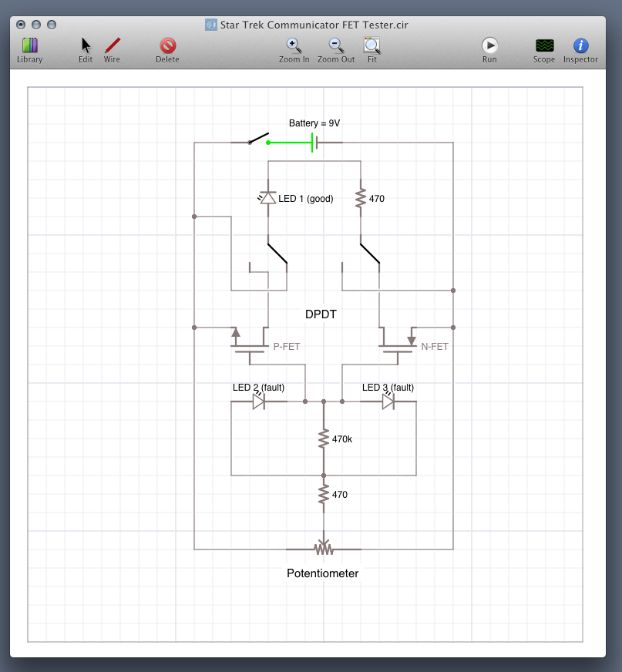Viewport: 622px width, 672px height.
Task: Close the FET Tester window
Action: point(21,25)
